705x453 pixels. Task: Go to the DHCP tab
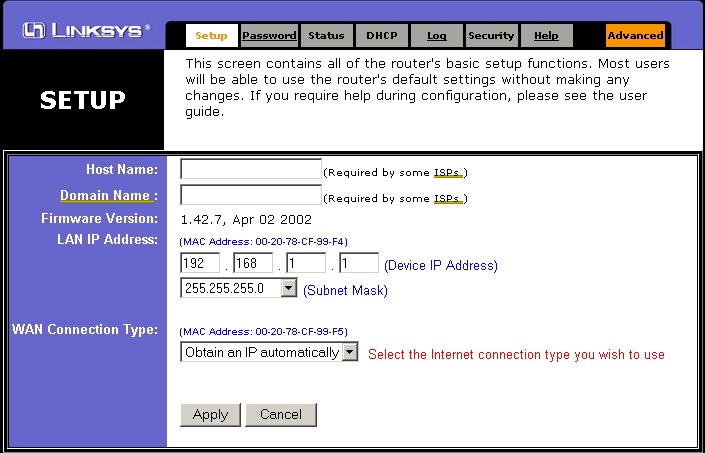382,36
